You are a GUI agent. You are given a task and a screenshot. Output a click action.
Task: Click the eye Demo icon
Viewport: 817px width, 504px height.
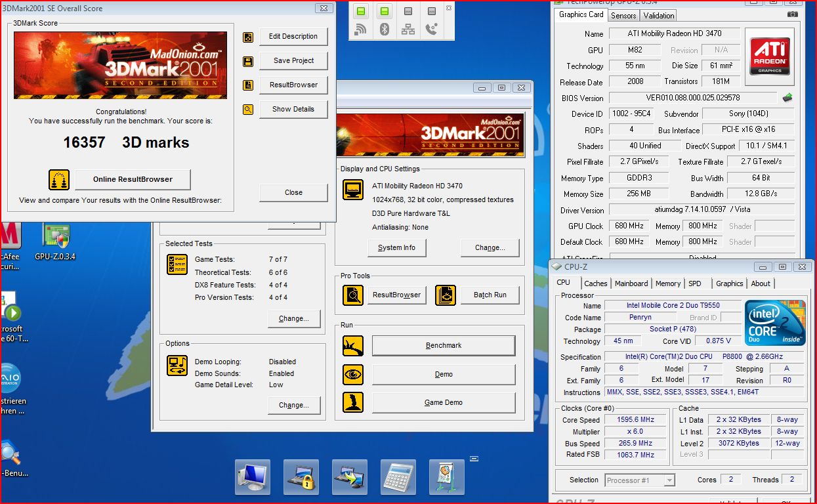353,375
